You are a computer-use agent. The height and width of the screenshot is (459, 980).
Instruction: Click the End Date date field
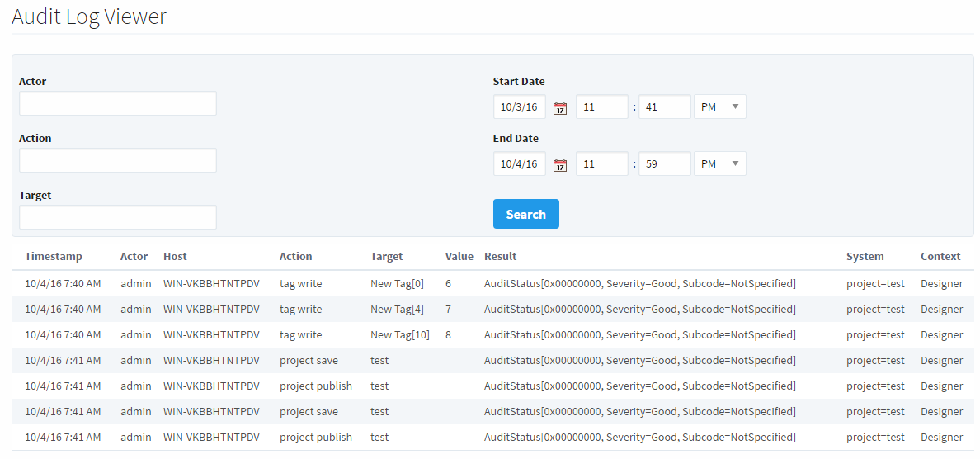coord(519,163)
